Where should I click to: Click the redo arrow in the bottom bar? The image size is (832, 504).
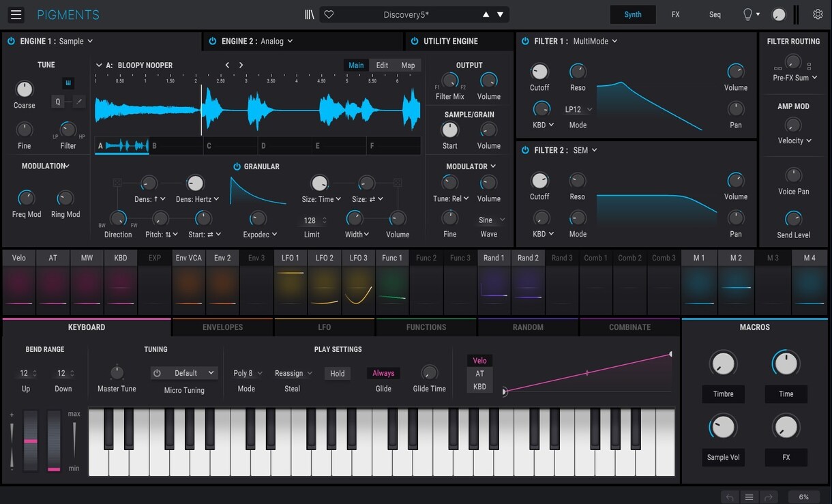[768, 497]
